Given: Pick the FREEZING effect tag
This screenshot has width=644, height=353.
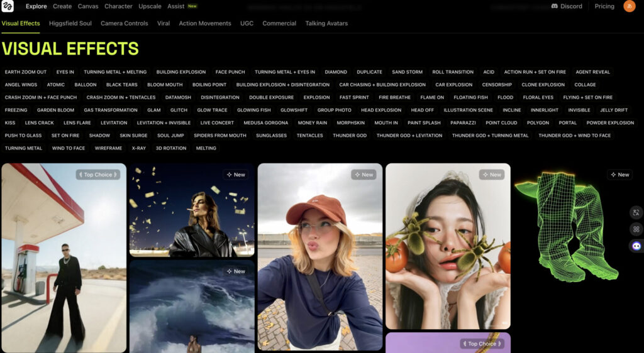Looking at the screenshot, I should pos(16,110).
